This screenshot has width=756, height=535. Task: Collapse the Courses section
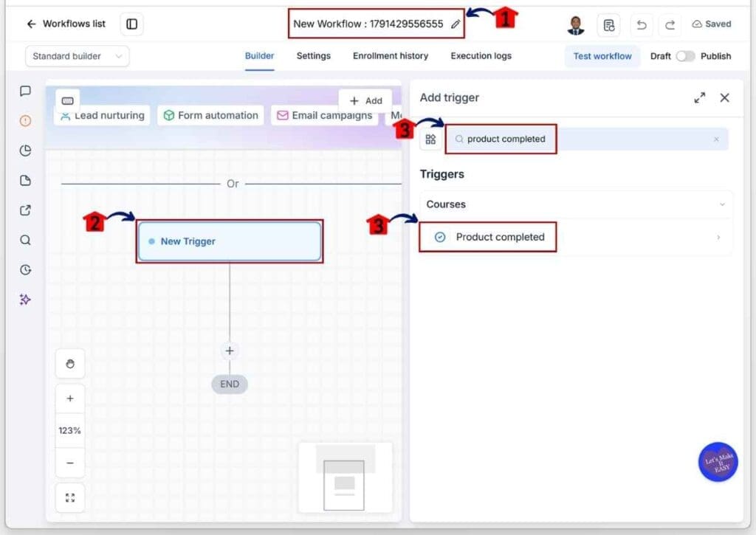[576, 204]
